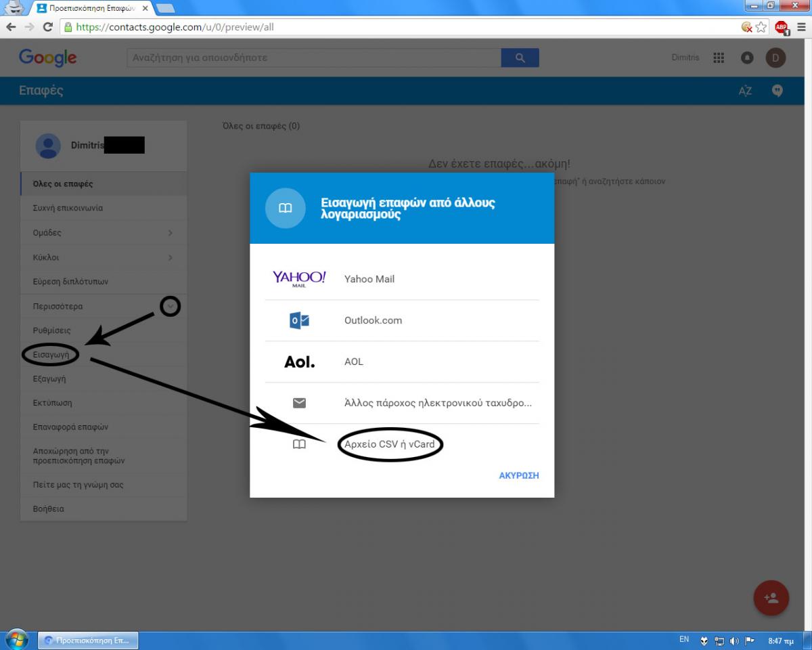Open the Windows Start button
Viewport: 812px width, 650px height.
pyautogui.click(x=16, y=639)
